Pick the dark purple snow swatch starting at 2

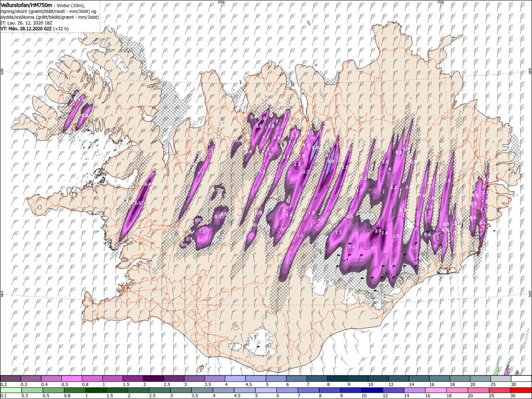(153, 379)
